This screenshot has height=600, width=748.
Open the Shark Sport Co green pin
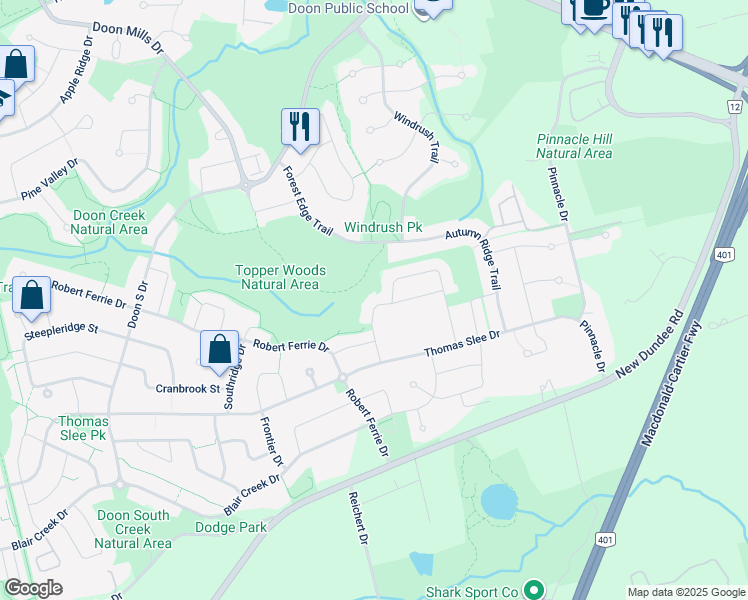point(534,590)
